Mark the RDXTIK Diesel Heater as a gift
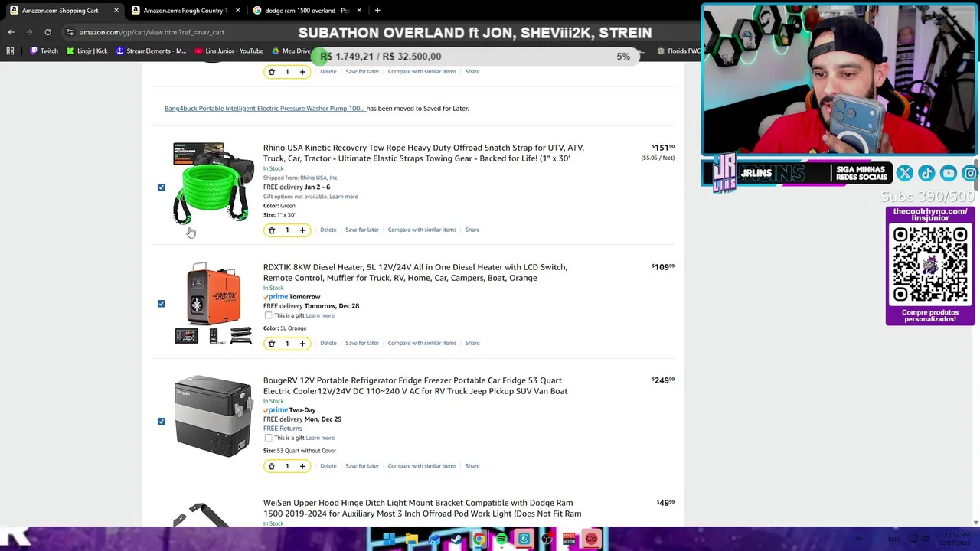Viewport: 980px width, 551px height. 268,315
